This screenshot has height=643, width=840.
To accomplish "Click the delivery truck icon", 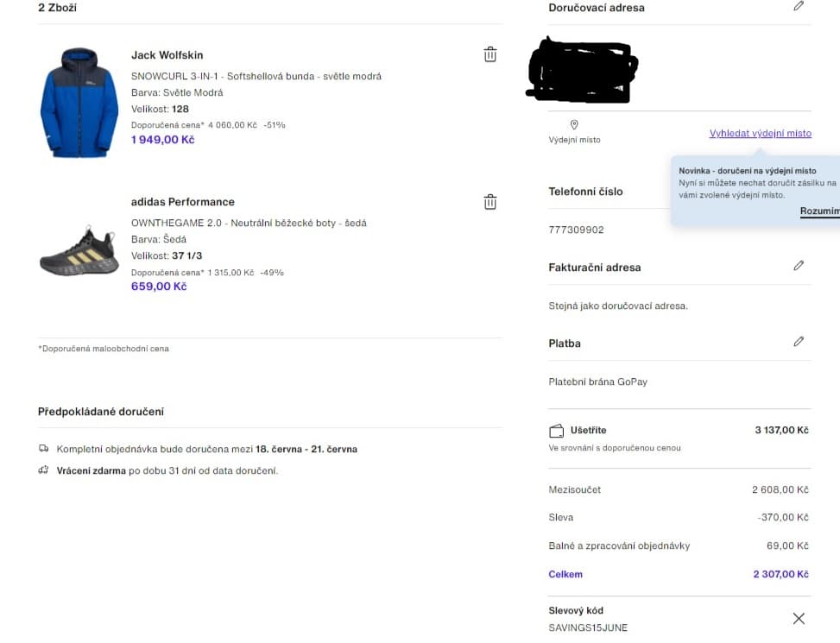I will [x=43, y=449].
